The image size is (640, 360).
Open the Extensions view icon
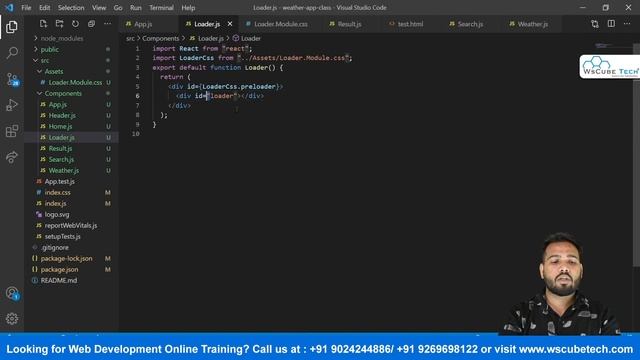(x=12, y=131)
